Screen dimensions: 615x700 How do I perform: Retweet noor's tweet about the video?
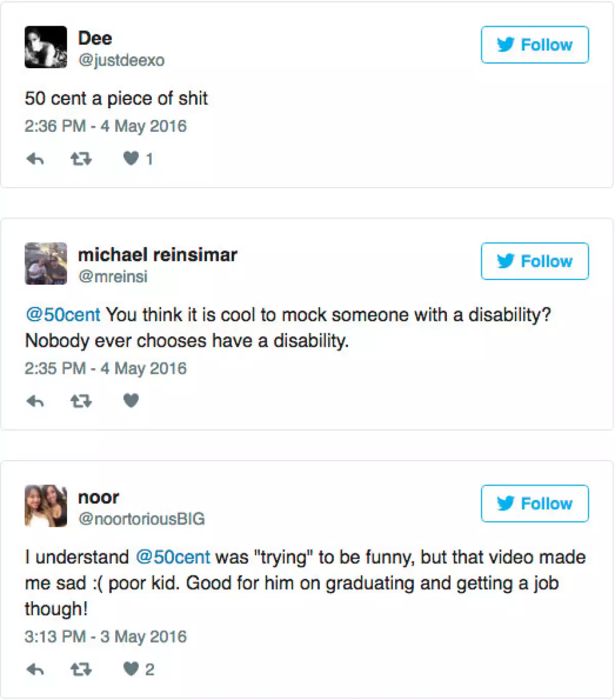pyautogui.click(x=80, y=669)
